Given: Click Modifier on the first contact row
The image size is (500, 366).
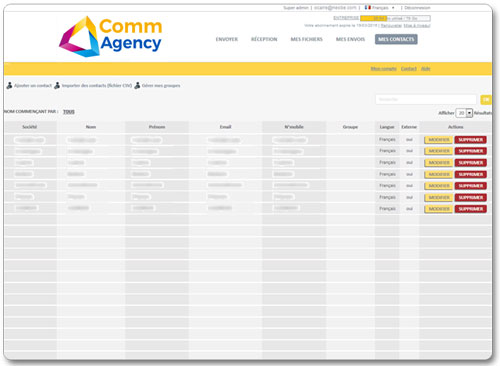Looking at the screenshot, I should [x=438, y=140].
